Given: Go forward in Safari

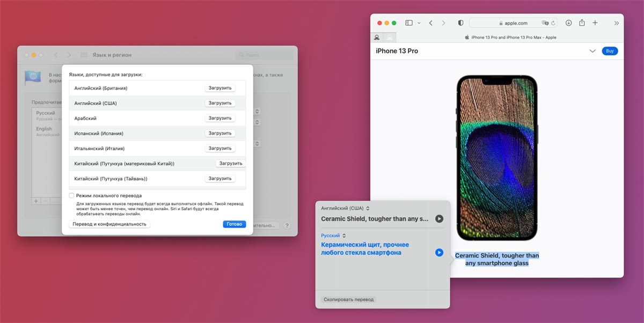Looking at the screenshot, I should click(x=443, y=23).
